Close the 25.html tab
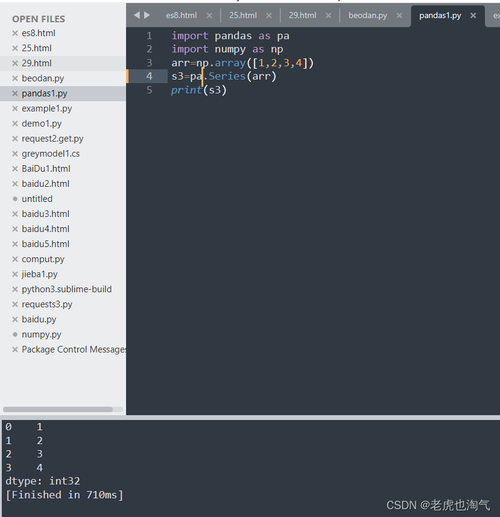Viewport: 500px width, 517px height. [269, 16]
